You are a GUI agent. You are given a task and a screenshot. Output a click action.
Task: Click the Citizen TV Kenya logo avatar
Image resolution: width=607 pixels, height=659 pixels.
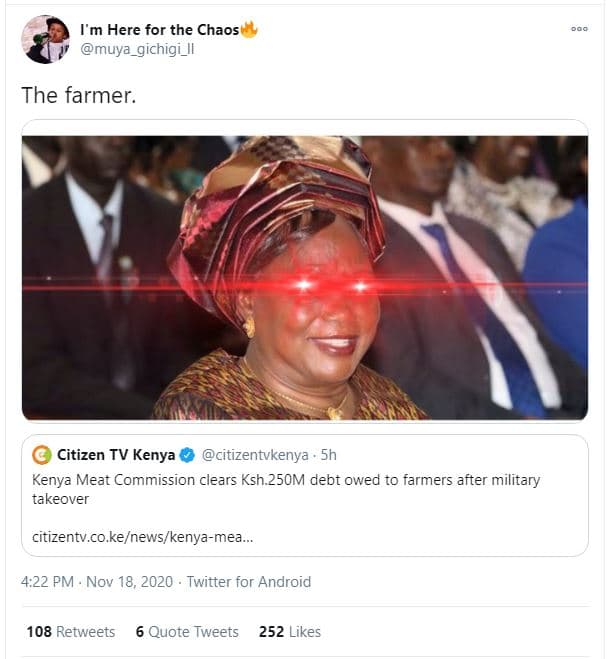tap(42, 455)
